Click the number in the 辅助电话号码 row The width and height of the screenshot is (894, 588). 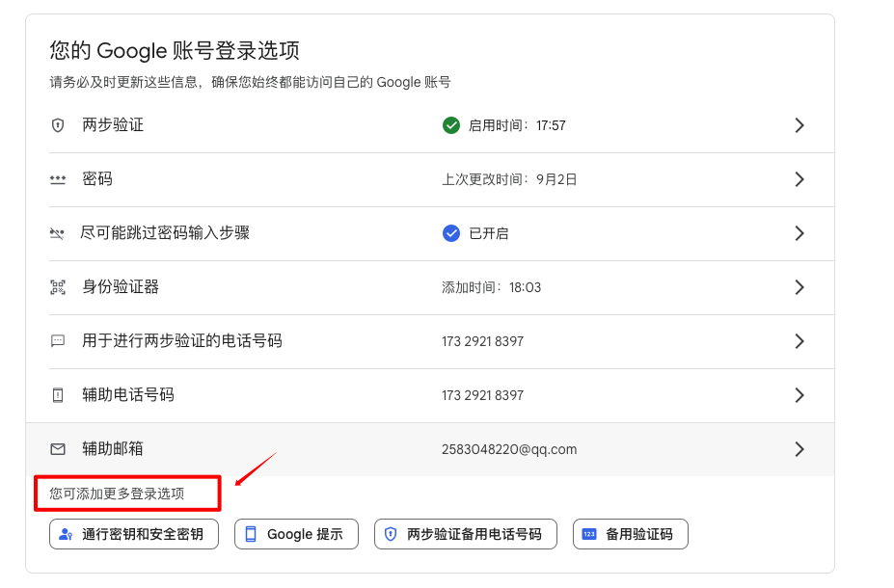(482, 395)
